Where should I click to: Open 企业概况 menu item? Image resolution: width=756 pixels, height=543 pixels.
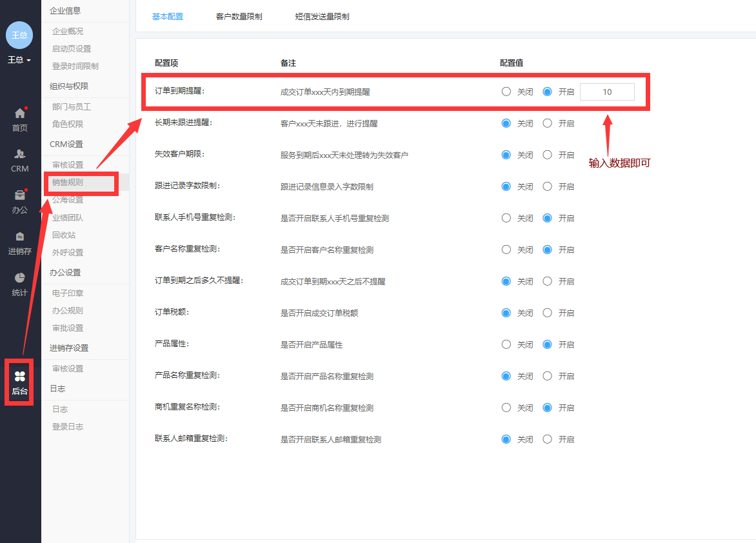click(x=68, y=32)
